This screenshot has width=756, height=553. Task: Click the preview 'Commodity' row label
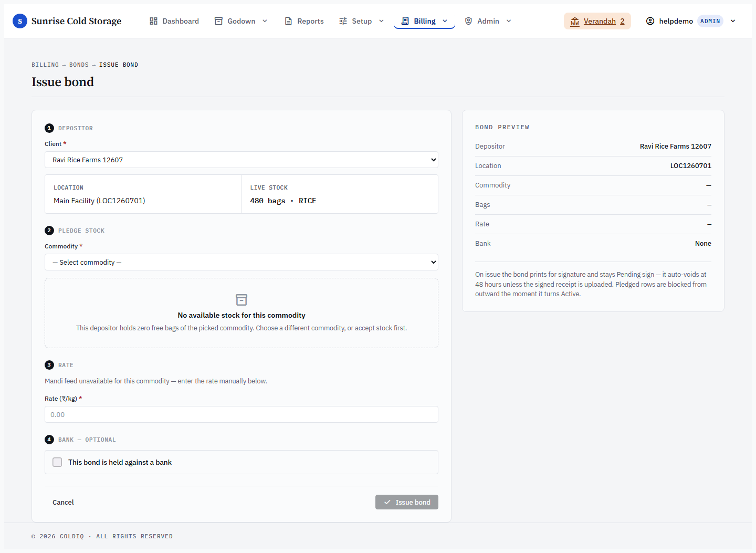(x=492, y=185)
